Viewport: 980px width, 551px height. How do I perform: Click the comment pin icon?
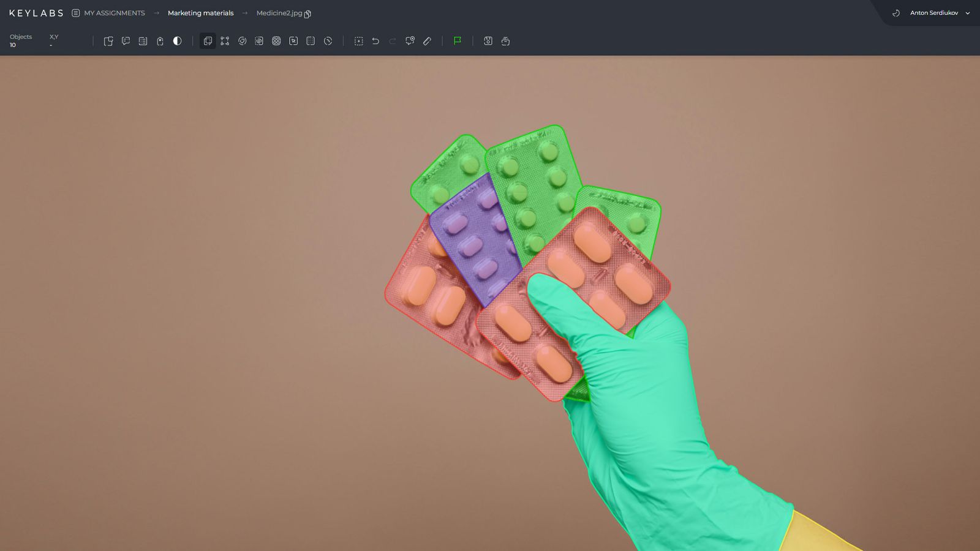click(x=410, y=41)
